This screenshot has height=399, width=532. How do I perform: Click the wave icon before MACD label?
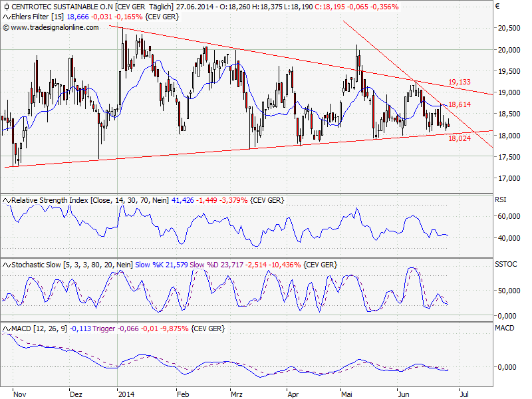pyautogui.click(x=6, y=329)
